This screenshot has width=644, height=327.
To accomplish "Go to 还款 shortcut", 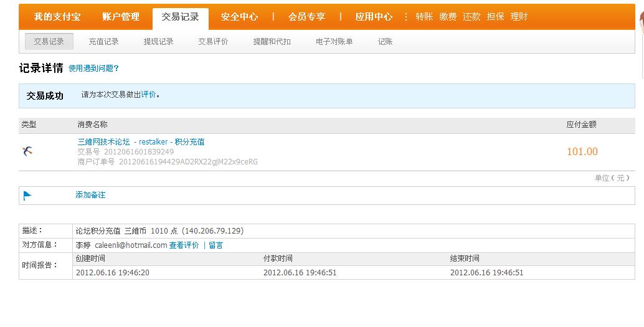I will tap(471, 17).
